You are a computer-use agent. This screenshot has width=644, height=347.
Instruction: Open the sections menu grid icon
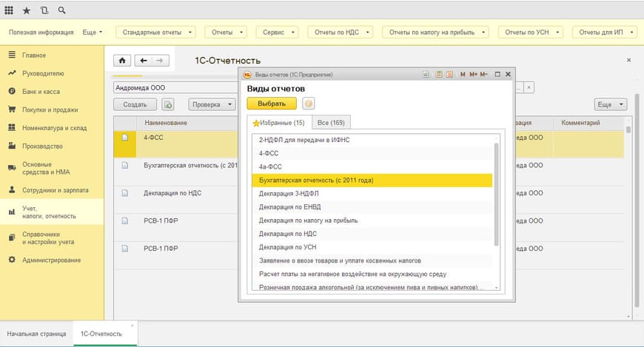point(9,10)
